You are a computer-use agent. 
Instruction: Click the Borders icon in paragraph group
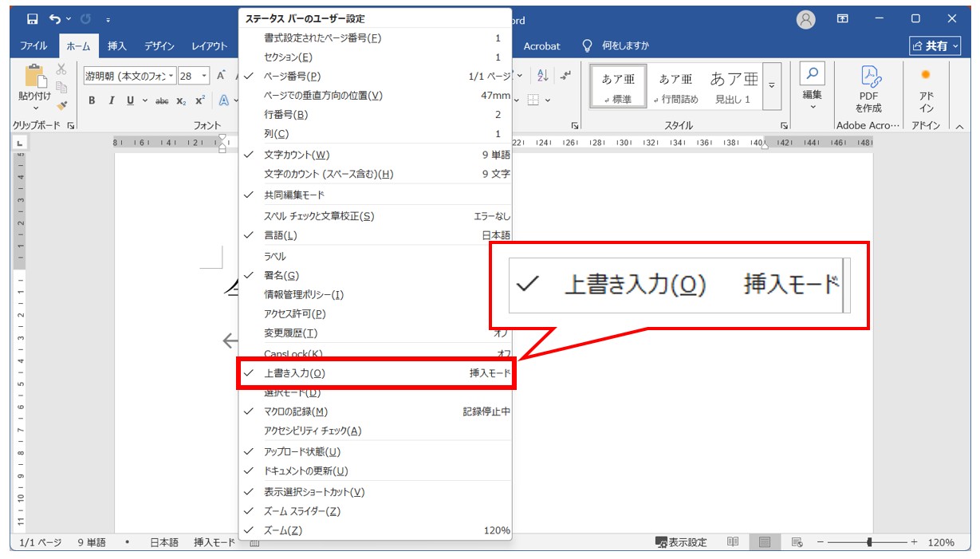(x=533, y=100)
